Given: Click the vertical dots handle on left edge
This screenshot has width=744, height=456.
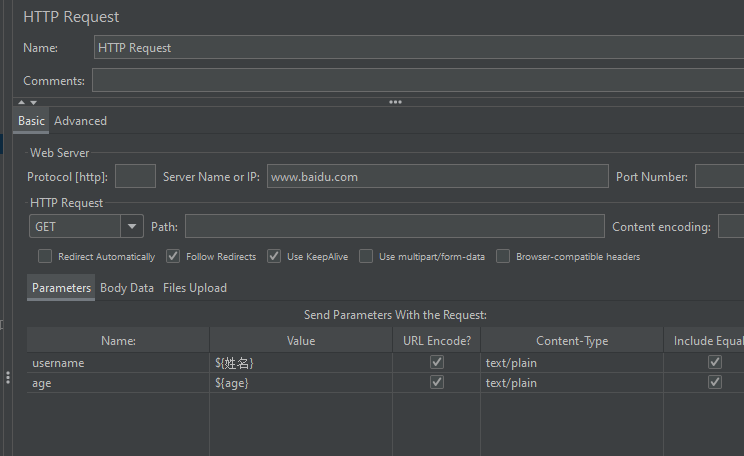Looking at the screenshot, I should [x=8, y=377].
